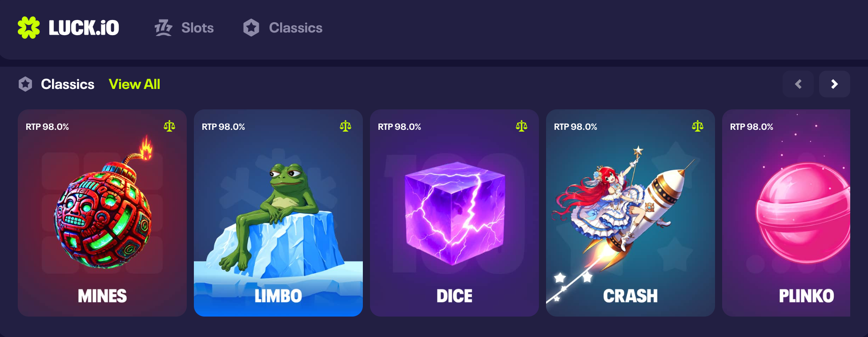Click the hexagon star icon next to Classics heading
The image size is (868, 337).
(x=25, y=84)
